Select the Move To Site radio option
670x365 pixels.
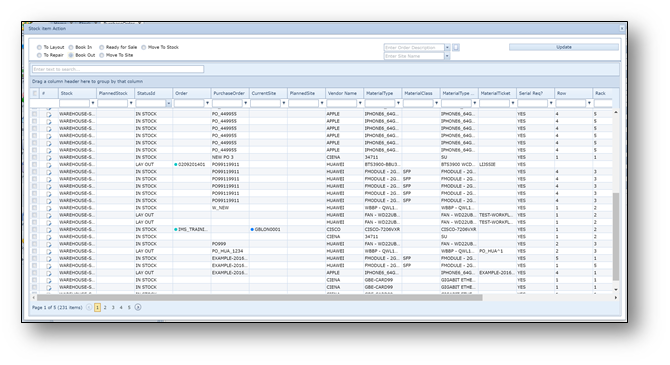102,55
